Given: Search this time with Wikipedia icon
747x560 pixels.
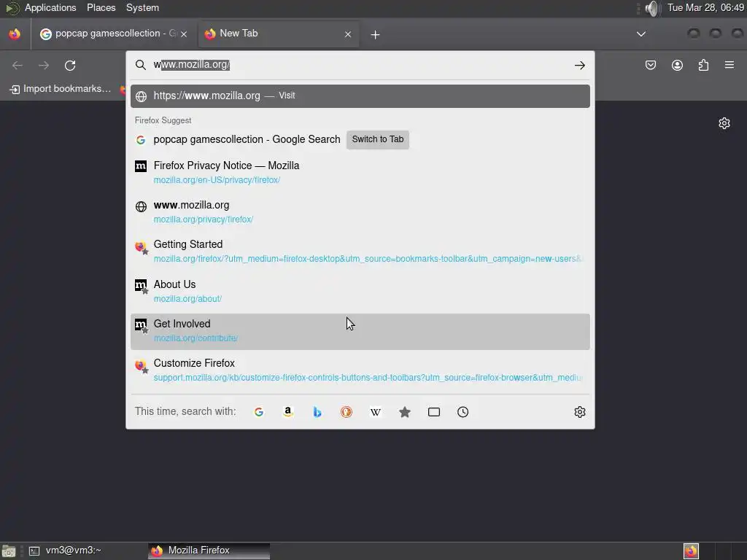Looking at the screenshot, I should pyautogui.click(x=376, y=412).
